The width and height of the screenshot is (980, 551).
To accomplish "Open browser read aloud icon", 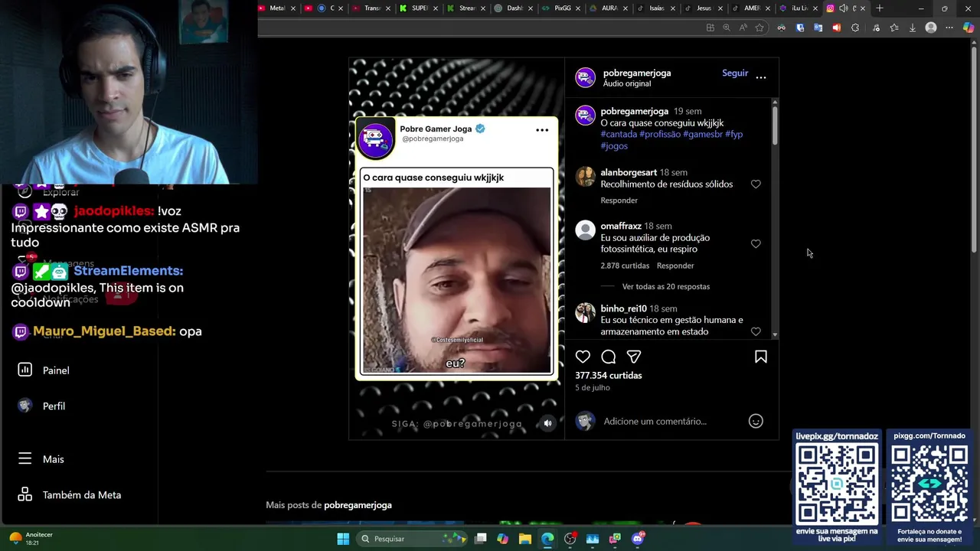I will (x=743, y=28).
